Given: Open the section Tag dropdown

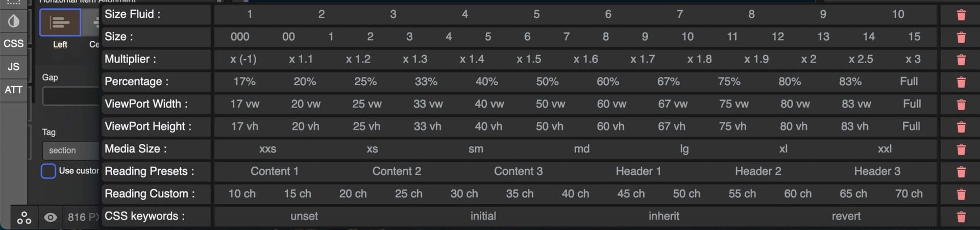Looking at the screenshot, I should coord(70,150).
